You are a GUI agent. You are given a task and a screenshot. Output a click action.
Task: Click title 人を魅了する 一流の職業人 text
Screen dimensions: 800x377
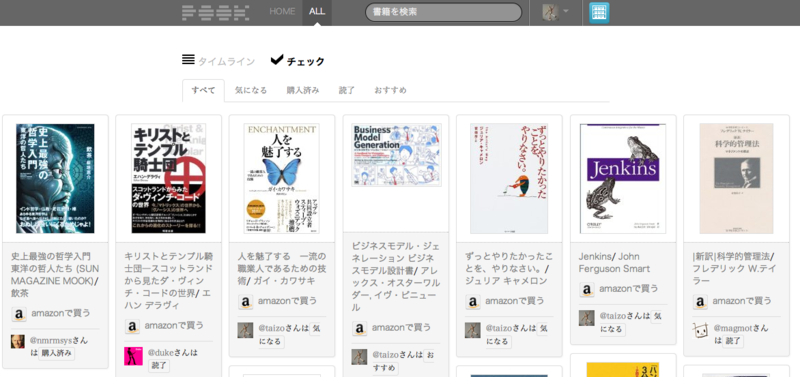282,268
